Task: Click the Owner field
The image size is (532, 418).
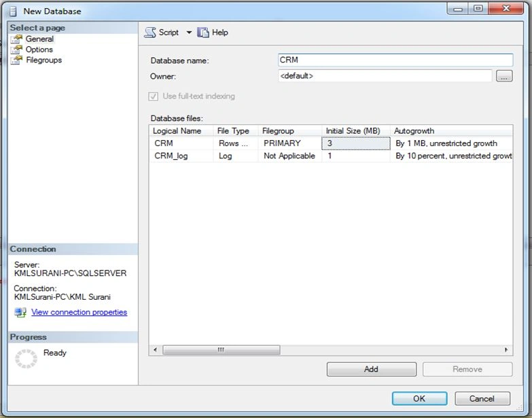Action: (385, 75)
